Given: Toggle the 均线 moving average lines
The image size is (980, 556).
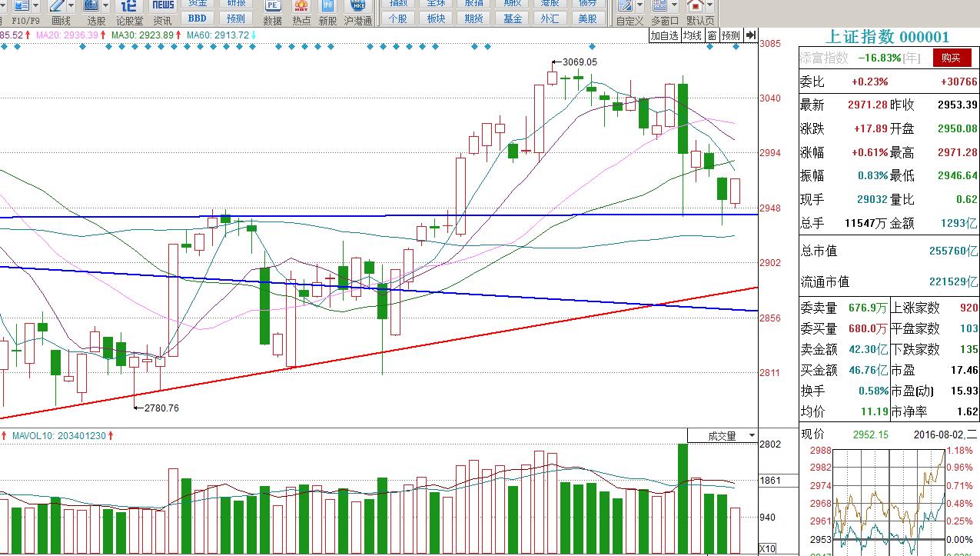Looking at the screenshot, I should tap(693, 35).
